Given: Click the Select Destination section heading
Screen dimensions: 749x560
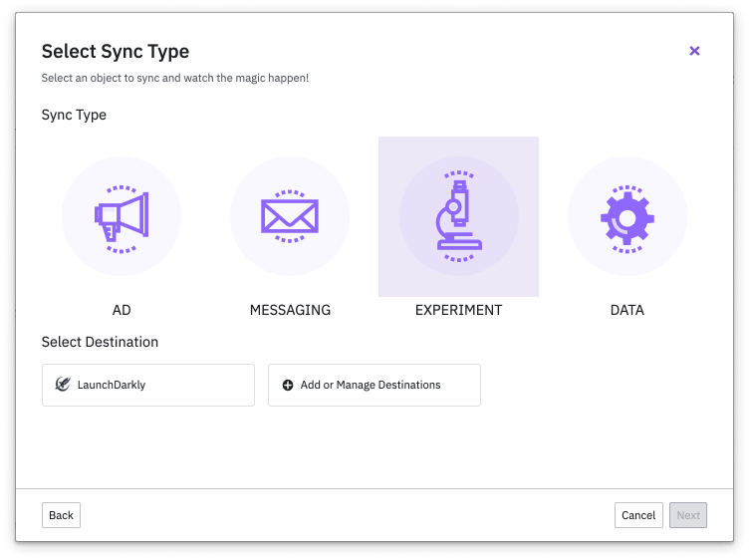Looking at the screenshot, I should click(x=100, y=342).
